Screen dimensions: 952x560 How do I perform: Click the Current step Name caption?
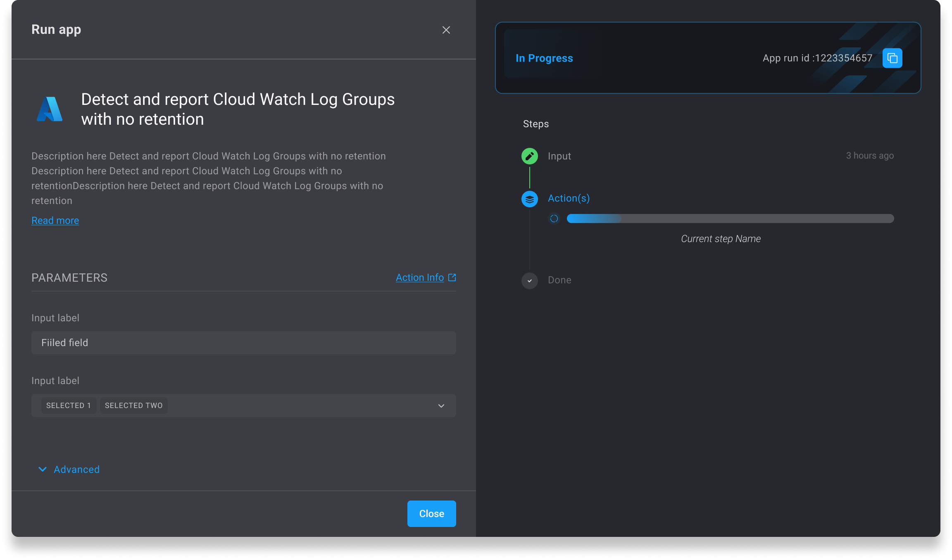tap(721, 239)
